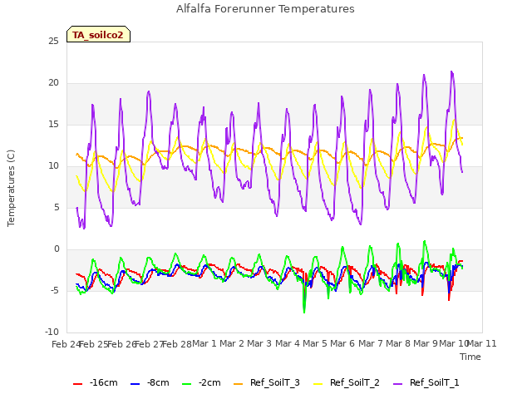Click the Mar 5 x-axis tick label
Screen dimensions: 532x399
(315, 343)
